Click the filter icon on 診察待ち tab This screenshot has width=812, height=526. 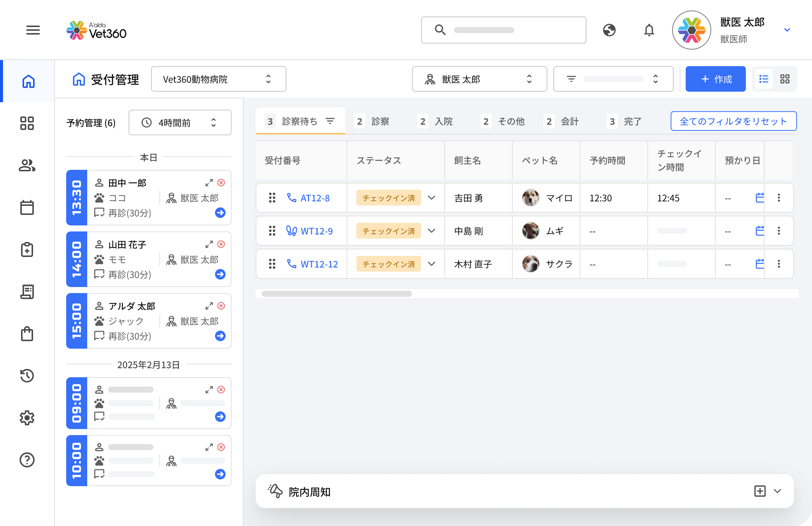pyautogui.click(x=330, y=121)
